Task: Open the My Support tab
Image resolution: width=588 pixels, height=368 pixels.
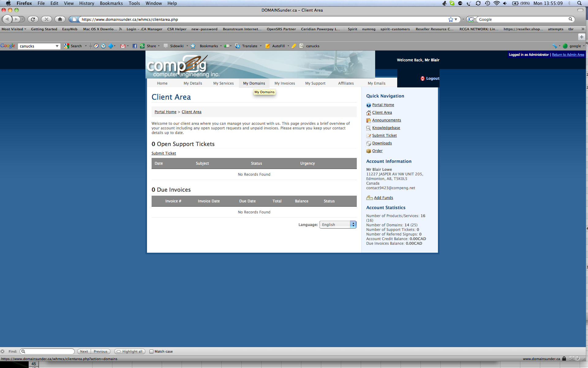Action: (x=315, y=83)
